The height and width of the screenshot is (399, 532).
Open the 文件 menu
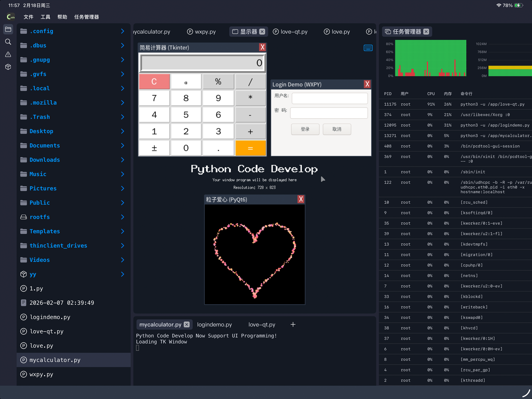point(28,17)
